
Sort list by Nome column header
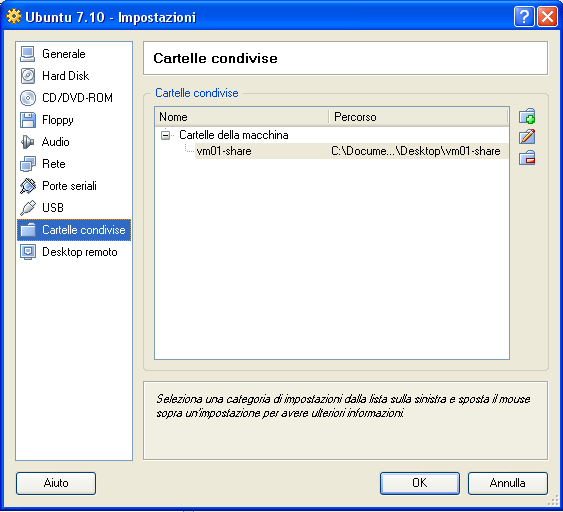(x=242, y=117)
